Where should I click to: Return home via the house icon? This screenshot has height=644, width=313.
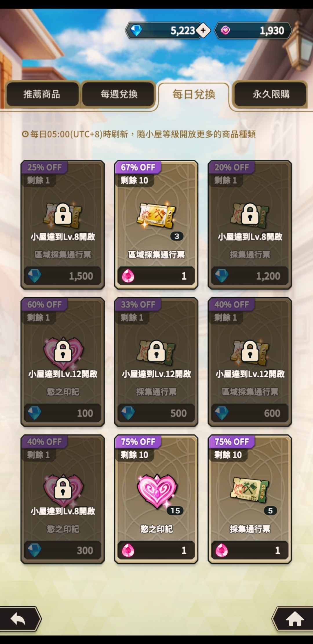(x=293, y=618)
